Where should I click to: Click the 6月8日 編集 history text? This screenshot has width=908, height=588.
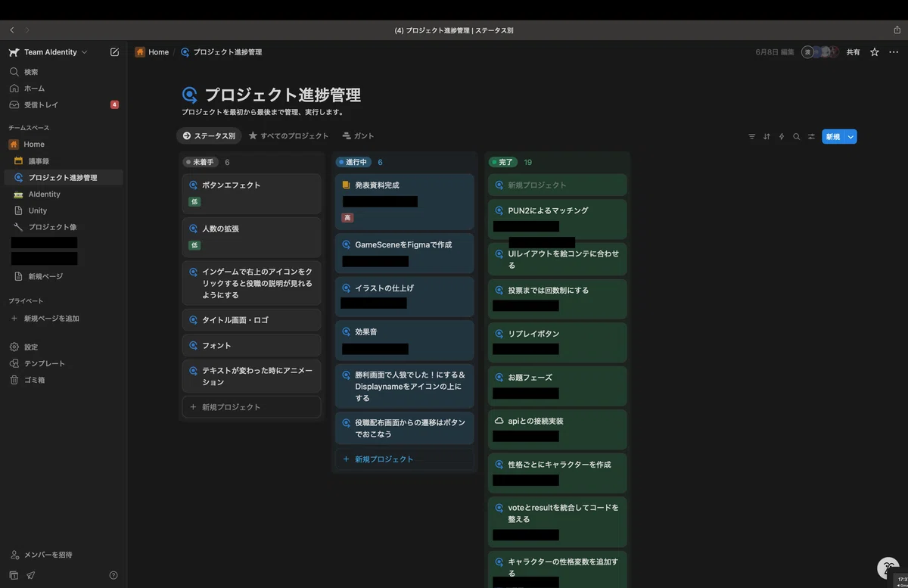[x=775, y=52]
